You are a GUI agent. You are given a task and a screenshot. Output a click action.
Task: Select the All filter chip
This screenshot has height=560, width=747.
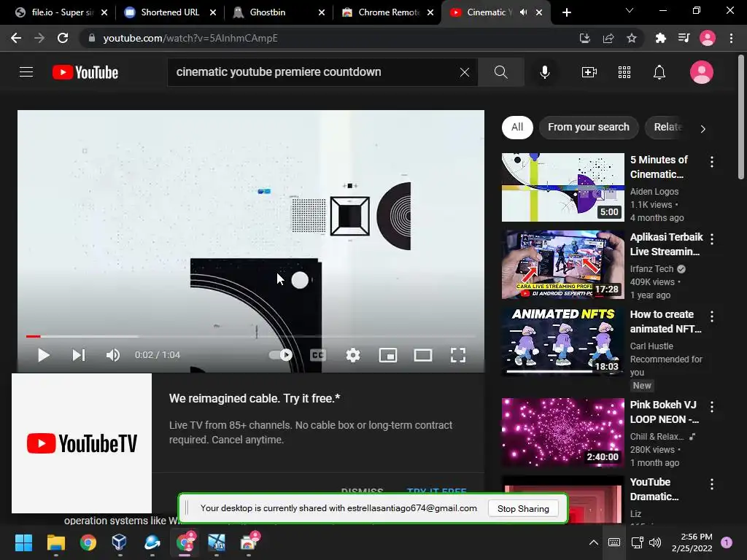point(517,127)
